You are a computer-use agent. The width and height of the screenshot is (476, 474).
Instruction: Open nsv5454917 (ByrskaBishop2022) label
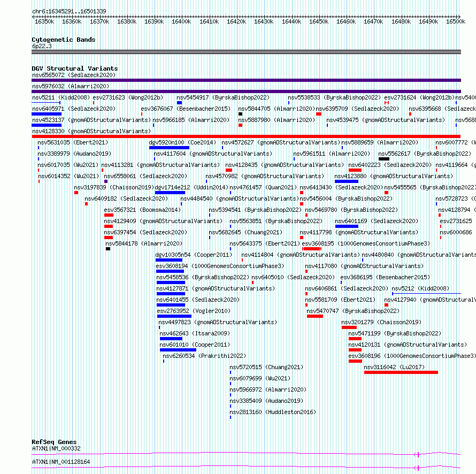(223, 97)
